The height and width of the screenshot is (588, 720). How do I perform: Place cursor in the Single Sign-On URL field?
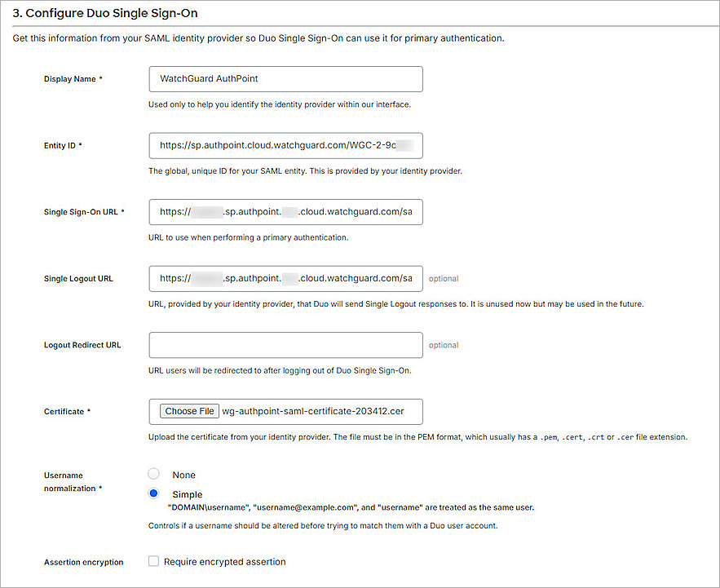(x=285, y=212)
